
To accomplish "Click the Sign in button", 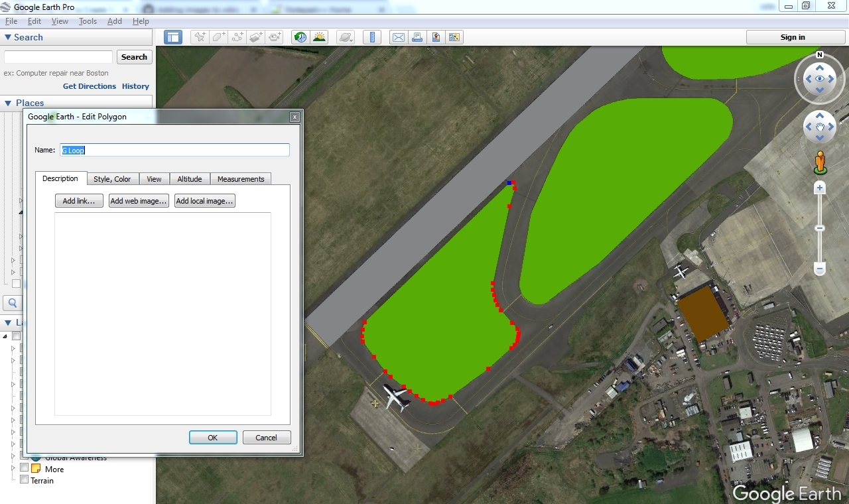I will 793,37.
